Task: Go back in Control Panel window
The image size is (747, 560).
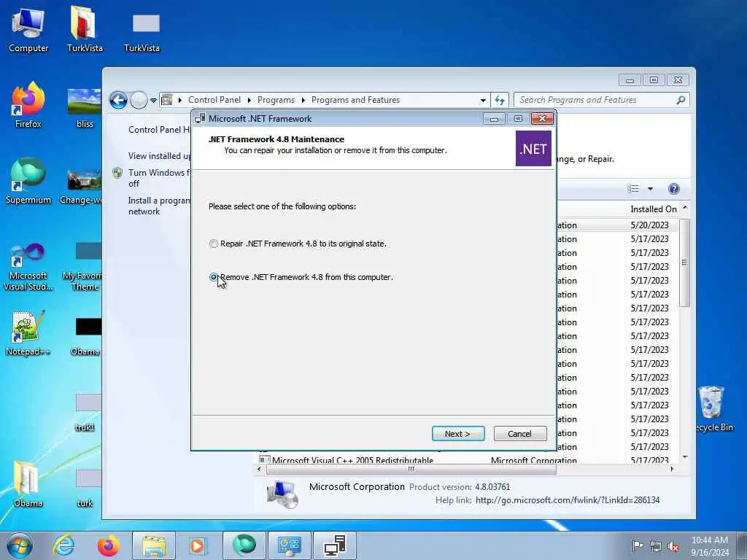Action: [x=118, y=100]
